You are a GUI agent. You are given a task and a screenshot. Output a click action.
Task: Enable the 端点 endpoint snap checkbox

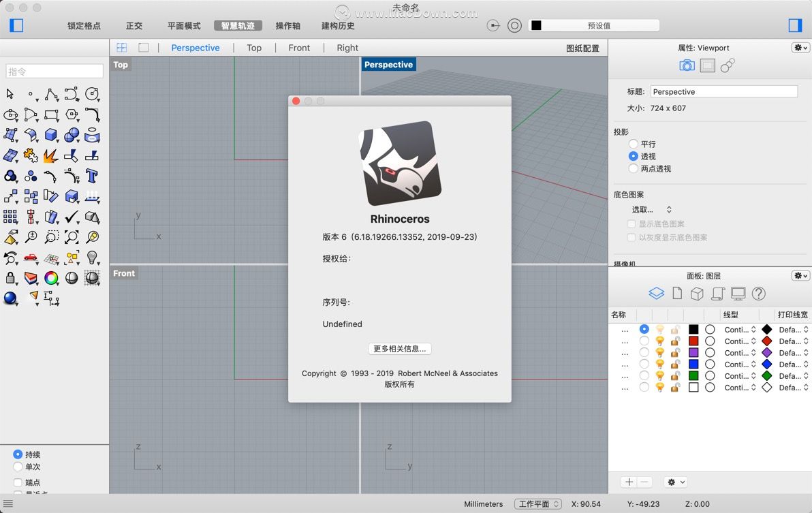tap(18, 482)
